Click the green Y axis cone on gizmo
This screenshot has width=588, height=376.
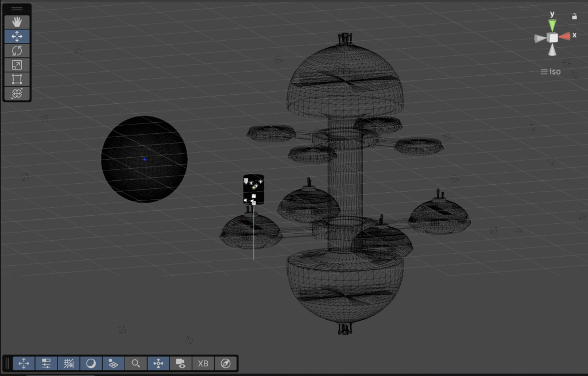click(552, 25)
